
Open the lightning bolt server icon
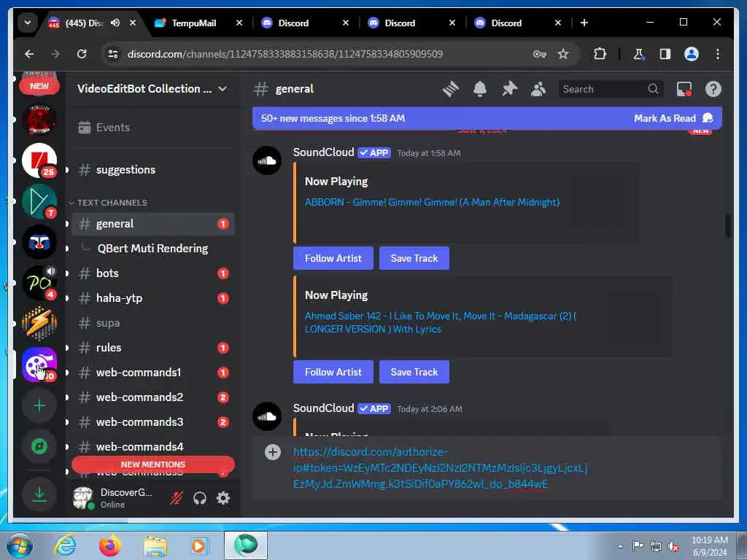click(x=39, y=324)
